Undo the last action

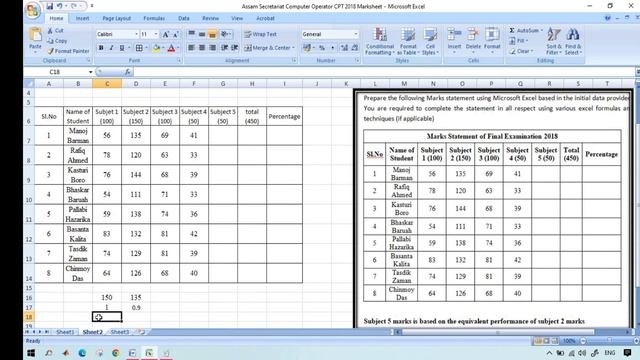60,6
